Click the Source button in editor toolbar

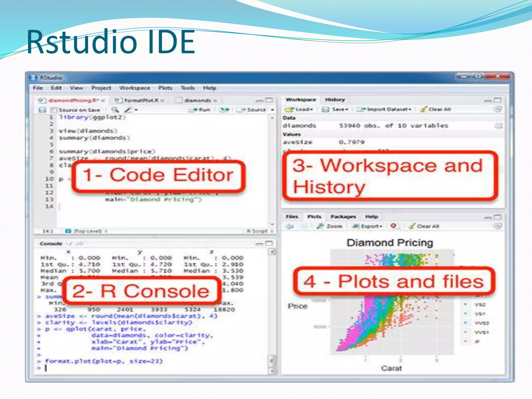[252, 110]
